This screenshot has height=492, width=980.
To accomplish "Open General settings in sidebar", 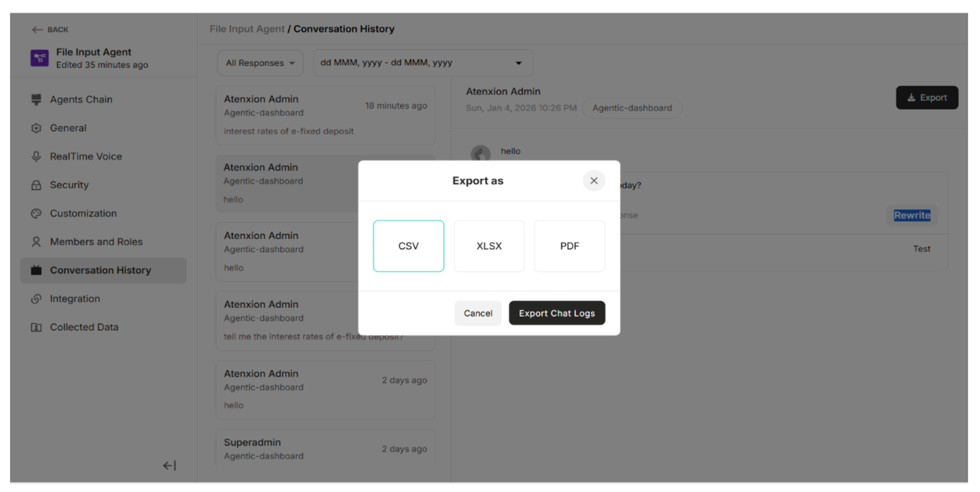I will (68, 128).
